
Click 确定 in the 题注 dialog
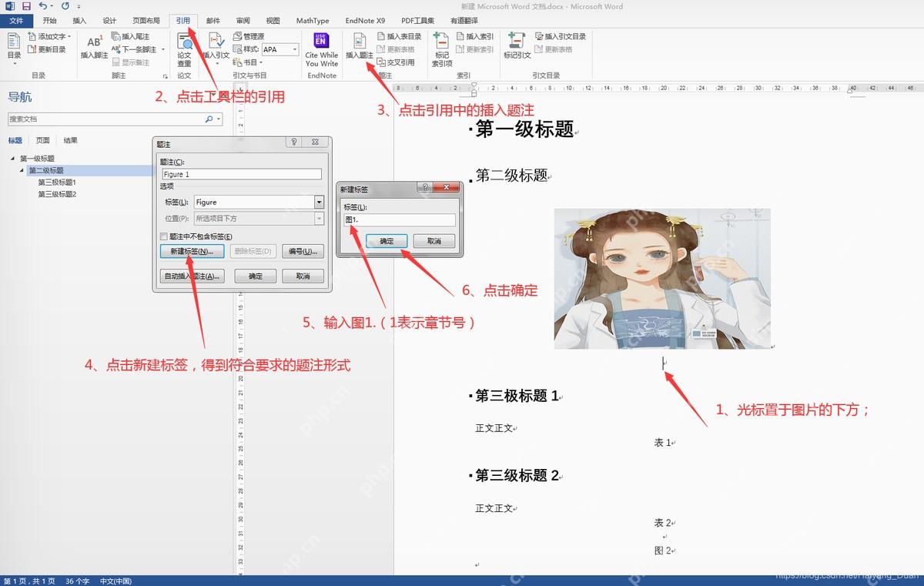pos(256,276)
